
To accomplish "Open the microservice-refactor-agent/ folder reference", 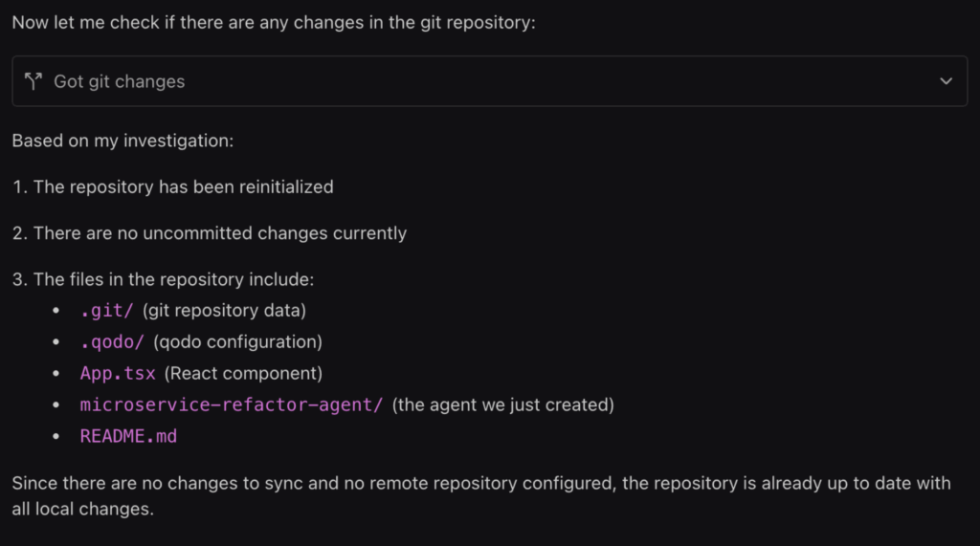I will pos(232,404).
